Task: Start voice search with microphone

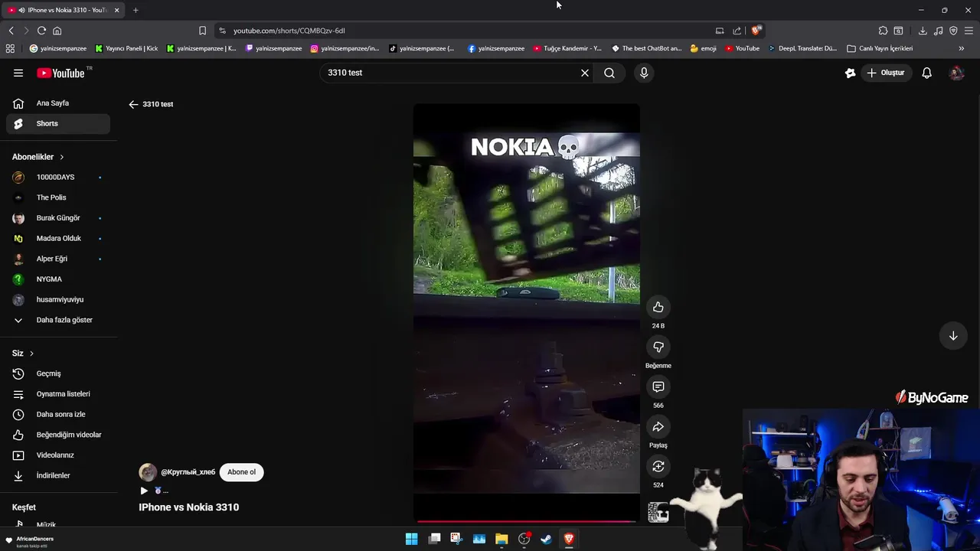Action: 644,73
